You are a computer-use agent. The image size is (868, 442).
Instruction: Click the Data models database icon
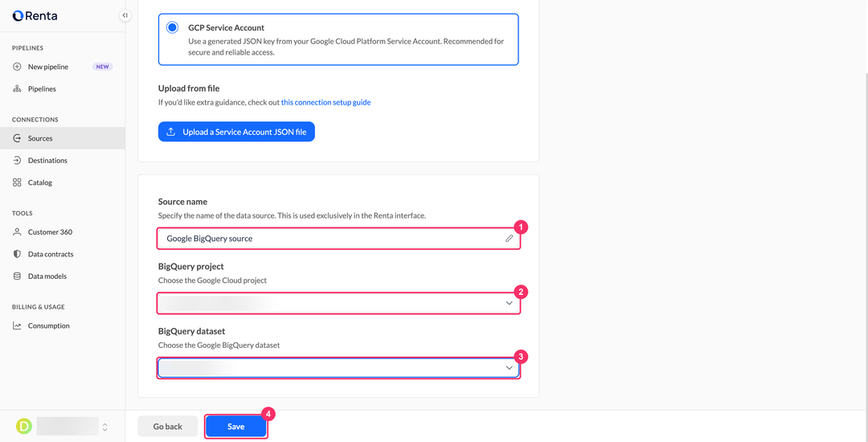point(17,276)
